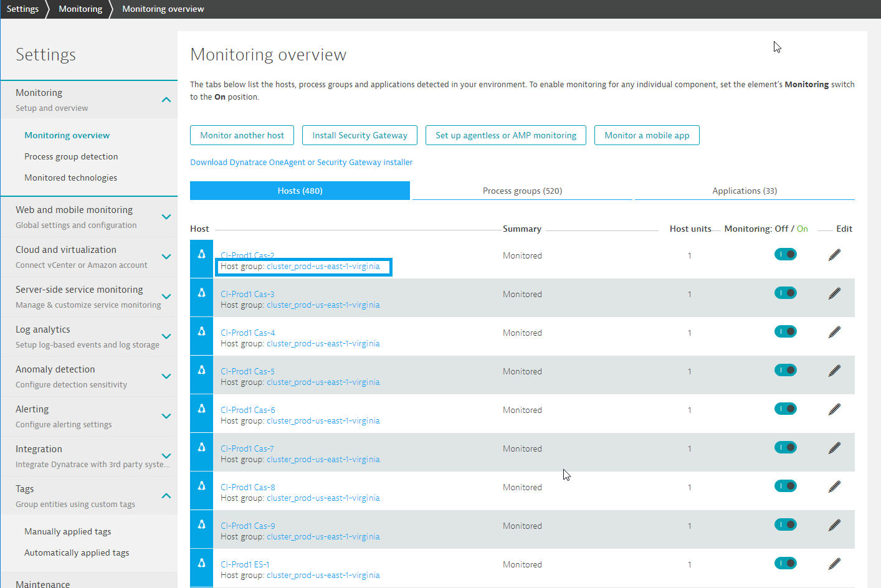Viewport: 881px width, 588px height.
Task: Open host link CI-Prod1 ES-1
Action: 245,564
